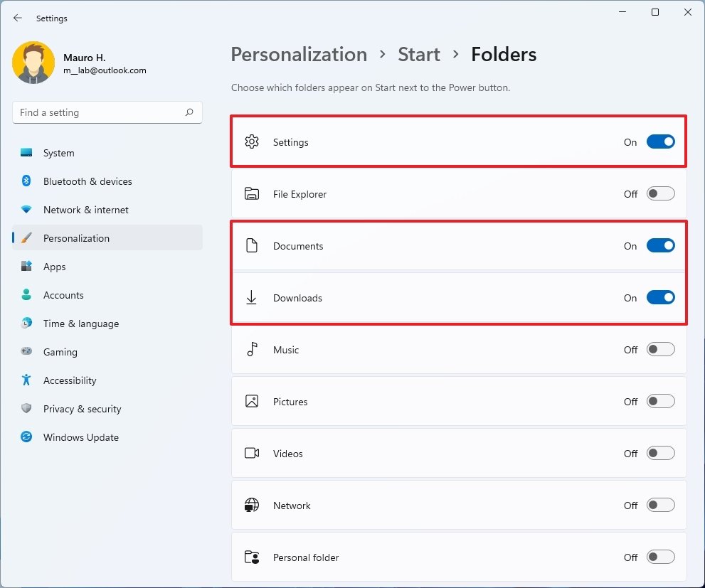This screenshot has width=705, height=588.
Task: Turn off the Downloads toggle
Action: (x=660, y=297)
